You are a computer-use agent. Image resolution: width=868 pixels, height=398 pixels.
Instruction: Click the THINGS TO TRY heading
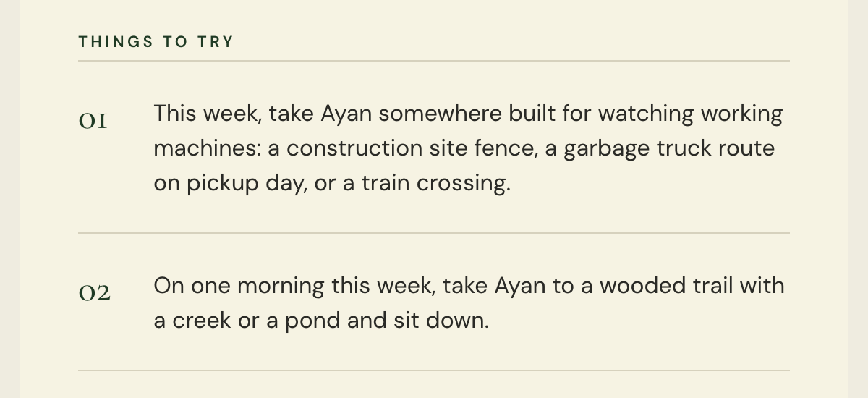point(156,42)
